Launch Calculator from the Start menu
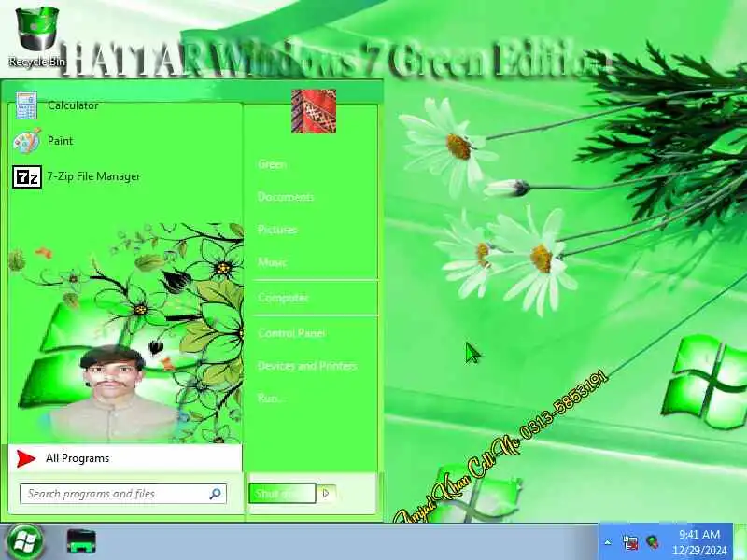The image size is (747, 560). [125, 105]
